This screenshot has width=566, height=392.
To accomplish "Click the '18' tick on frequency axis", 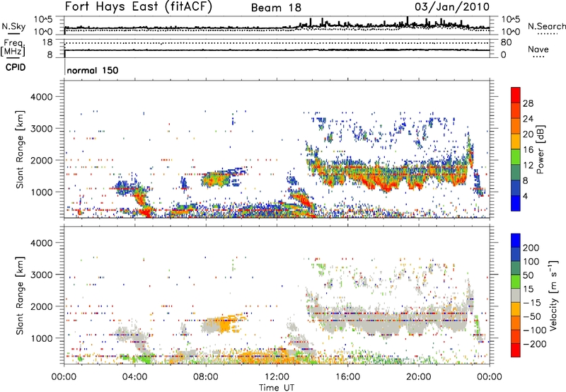I will pos(47,42).
